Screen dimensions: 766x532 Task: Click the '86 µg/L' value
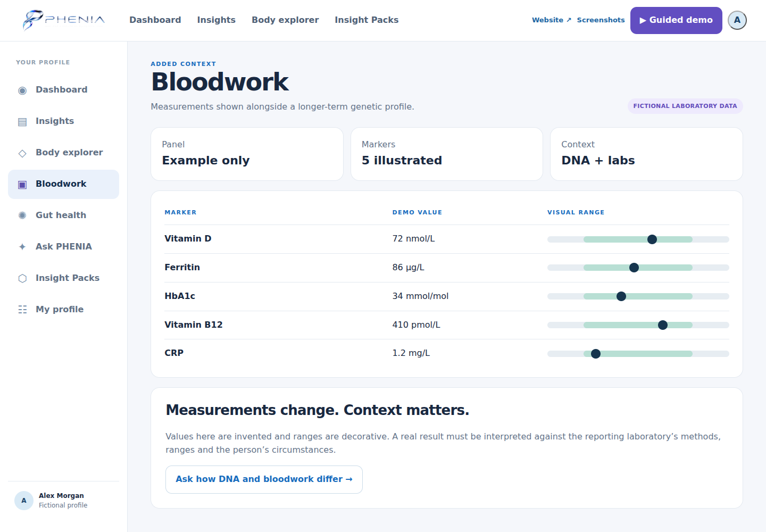[x=409, y=267]
